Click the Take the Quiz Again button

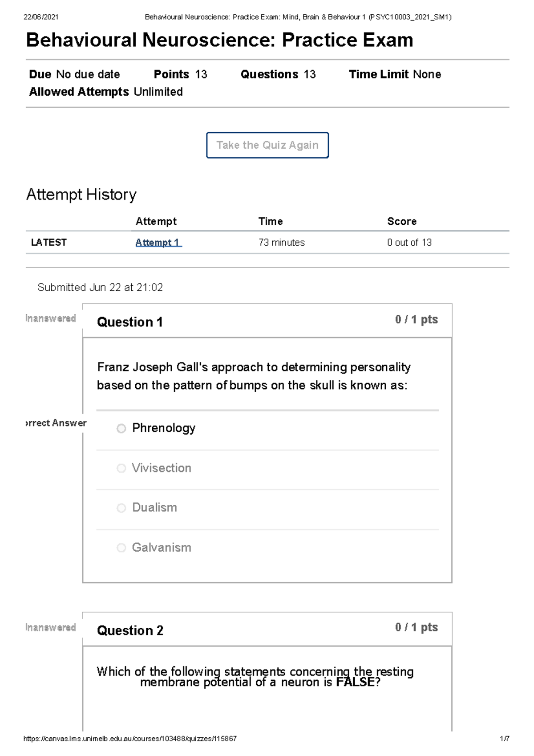click(267, 145)
